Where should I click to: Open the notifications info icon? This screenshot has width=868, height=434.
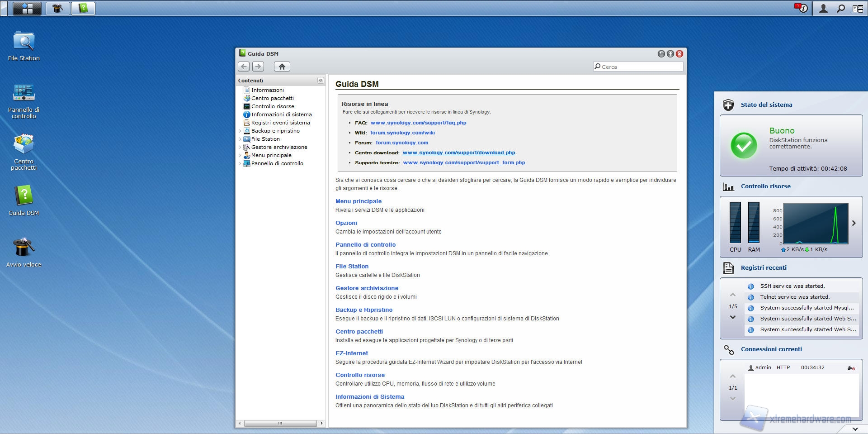802,8
